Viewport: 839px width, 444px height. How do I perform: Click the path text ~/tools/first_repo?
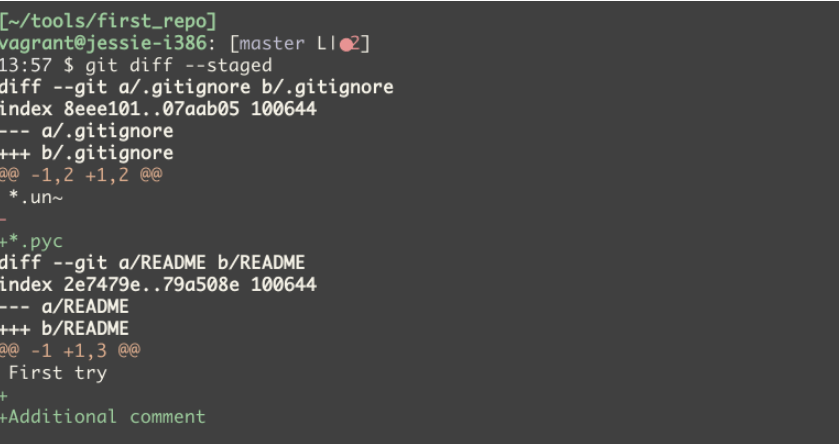click(109, 21)
